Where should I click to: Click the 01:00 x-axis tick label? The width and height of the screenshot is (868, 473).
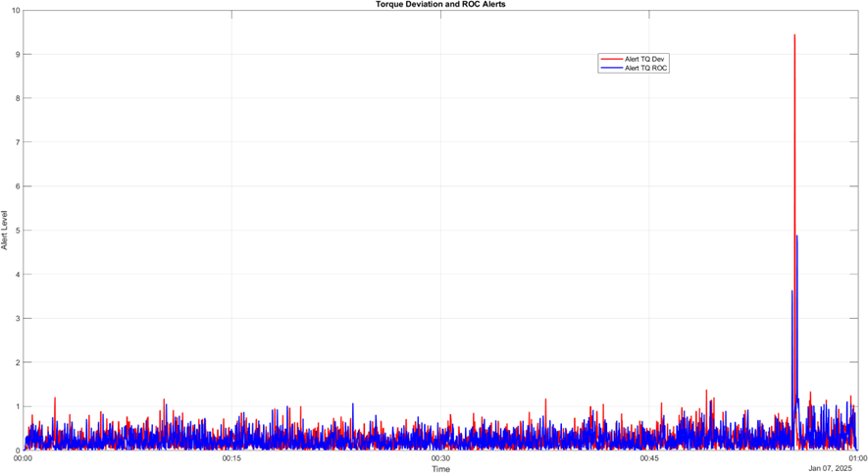pyautogui.click(x=857, y=458)
